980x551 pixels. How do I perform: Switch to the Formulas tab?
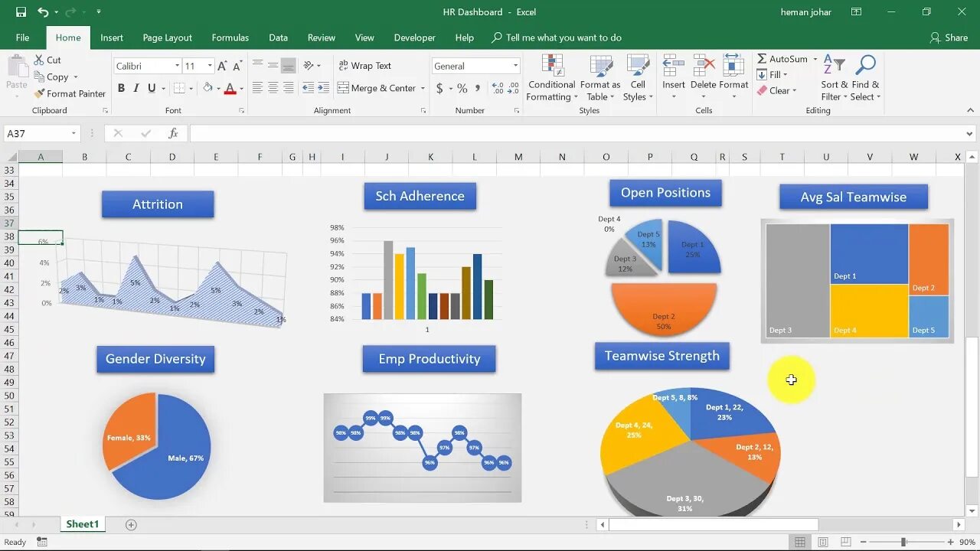(x=230, y=37)
